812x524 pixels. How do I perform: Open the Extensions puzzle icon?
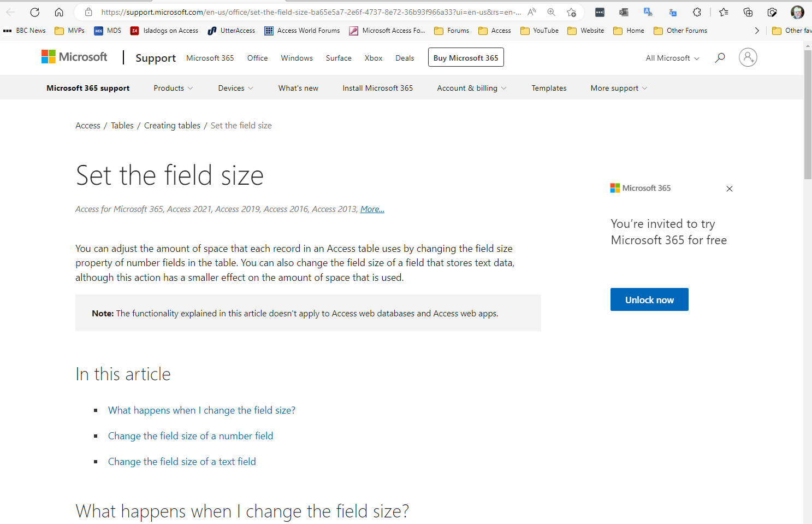coord(697,12)
